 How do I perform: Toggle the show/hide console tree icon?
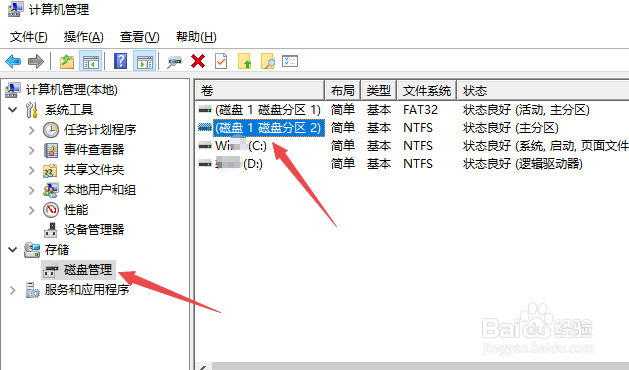91,61
